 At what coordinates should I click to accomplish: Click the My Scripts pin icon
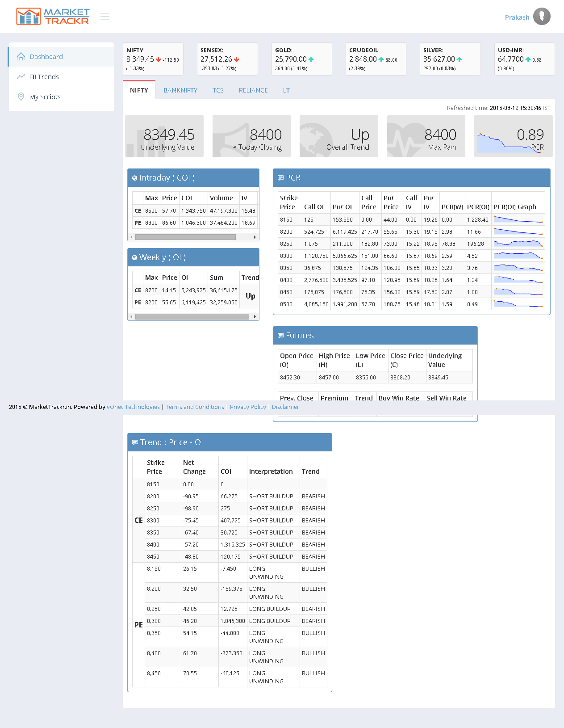click(x=21, y=97)
